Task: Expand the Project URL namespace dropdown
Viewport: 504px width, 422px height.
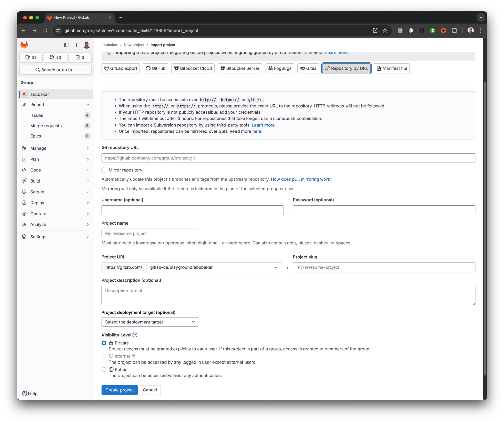Action: point(276,267)
